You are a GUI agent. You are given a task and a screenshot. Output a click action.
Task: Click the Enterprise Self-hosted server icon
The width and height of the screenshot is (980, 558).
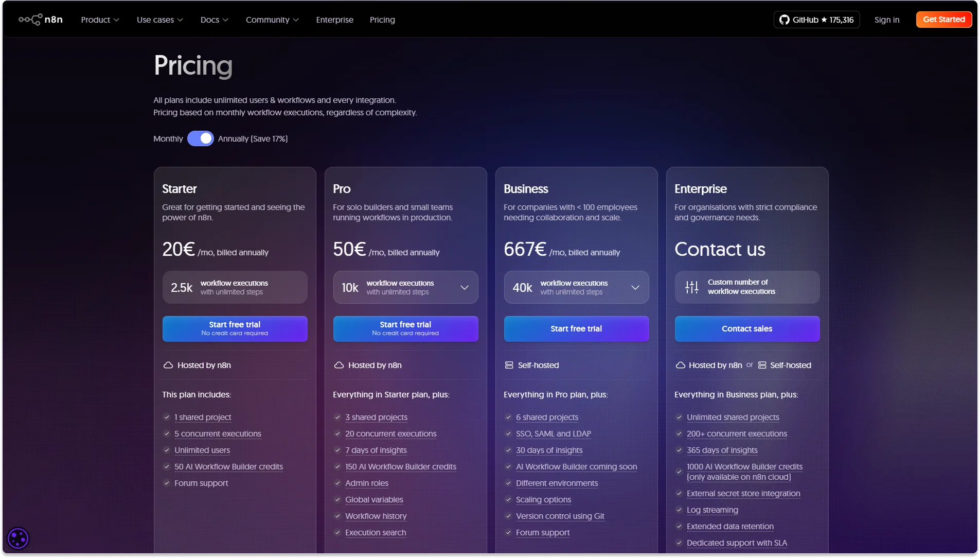click(762, 365)
